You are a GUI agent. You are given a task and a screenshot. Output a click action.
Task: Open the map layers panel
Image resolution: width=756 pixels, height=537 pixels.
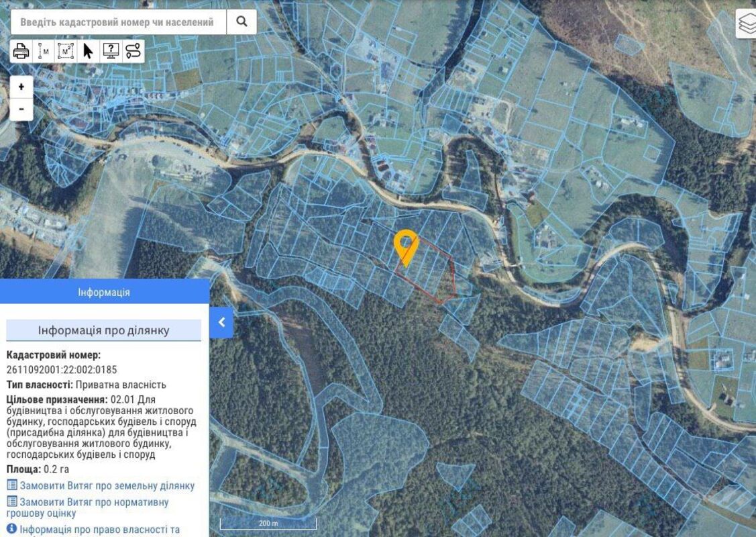746,23
